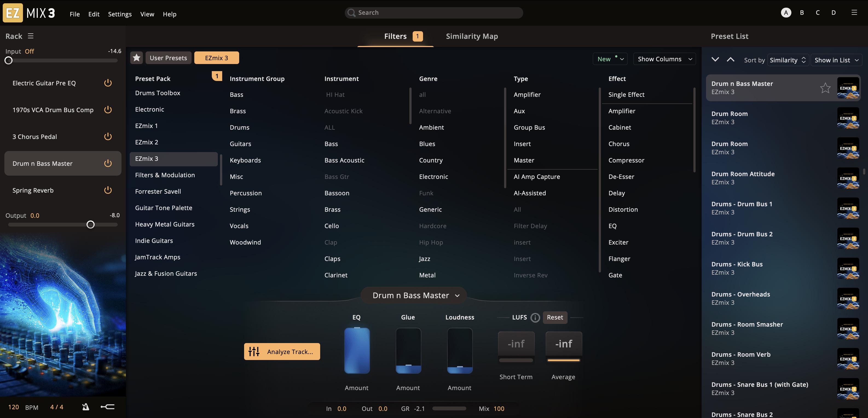Image resolution: width=868 pixels, height=418 pixels.
Task: Expand the Drum n Bass Master preset dropdown
Action: point(414,295)
